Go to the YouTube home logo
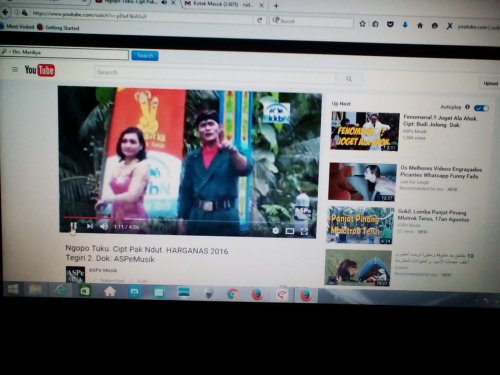 click(x=40, y=70)
